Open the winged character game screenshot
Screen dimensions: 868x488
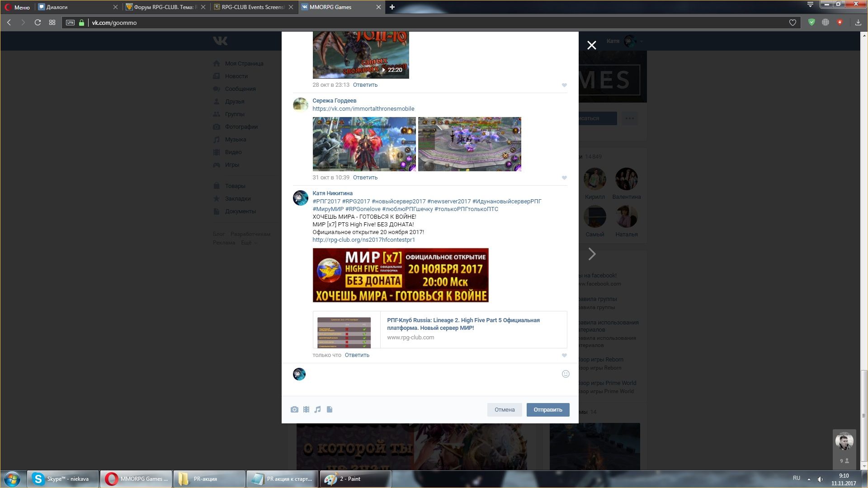tap(364, 144)
